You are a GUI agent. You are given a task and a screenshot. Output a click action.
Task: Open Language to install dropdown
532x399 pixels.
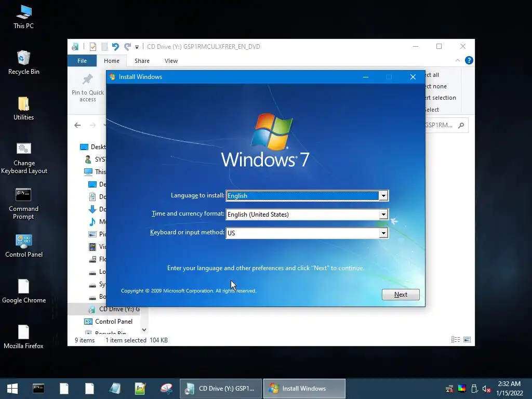(x=383, y=196)
